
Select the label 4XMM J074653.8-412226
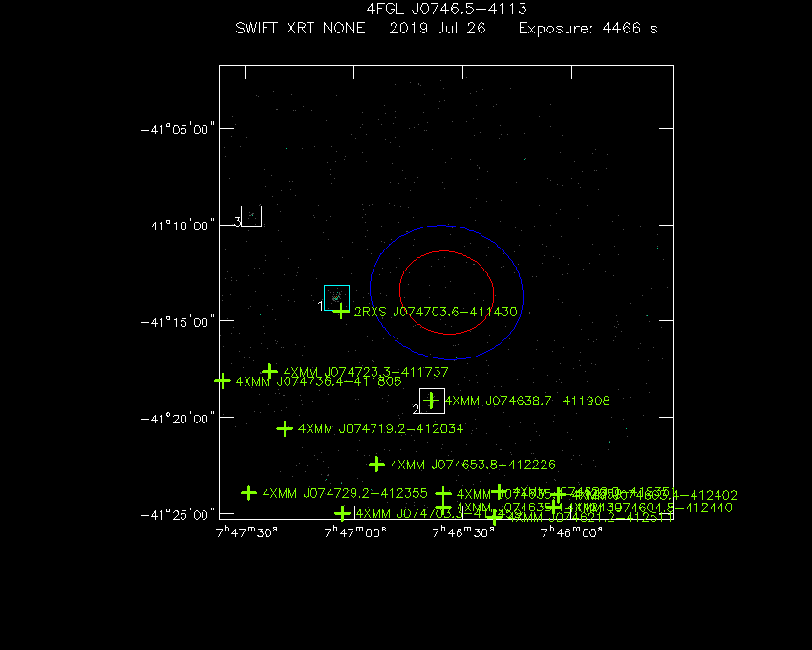click(x=473, y=465)
